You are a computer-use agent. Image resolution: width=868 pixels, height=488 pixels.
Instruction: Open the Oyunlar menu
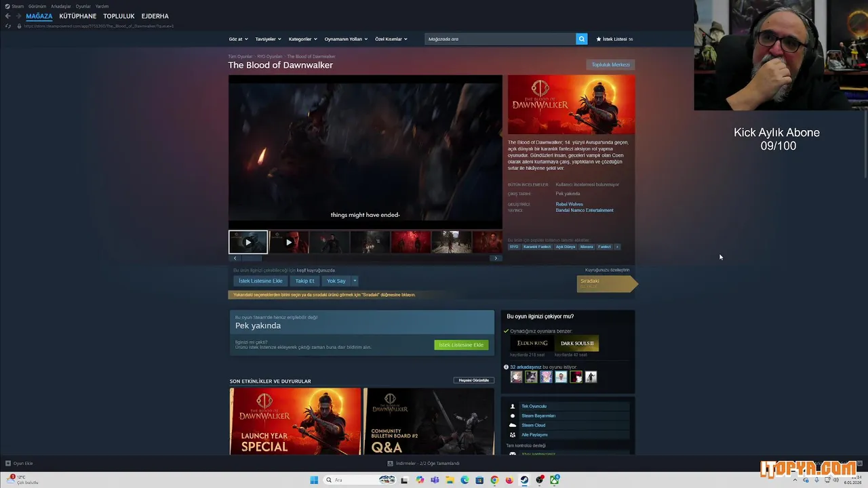coord(83,6)
